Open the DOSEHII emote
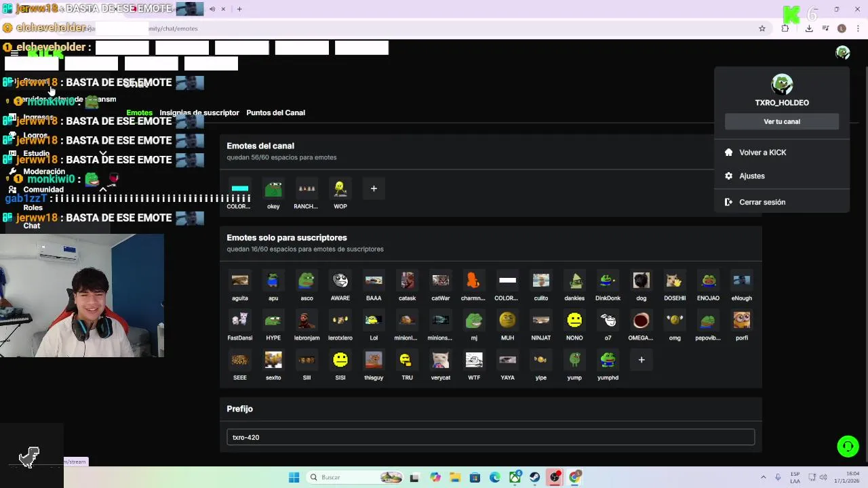868x488 pixels. point(675,281)
